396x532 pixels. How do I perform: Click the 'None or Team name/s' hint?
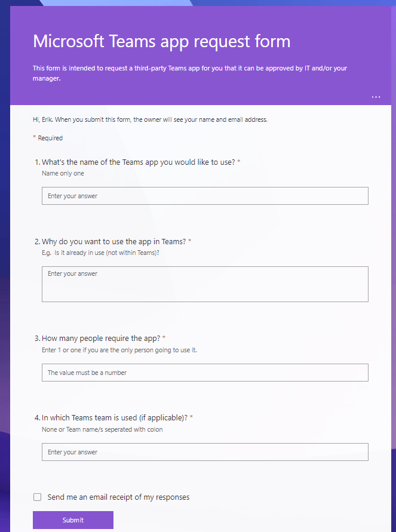coord(102,429)
